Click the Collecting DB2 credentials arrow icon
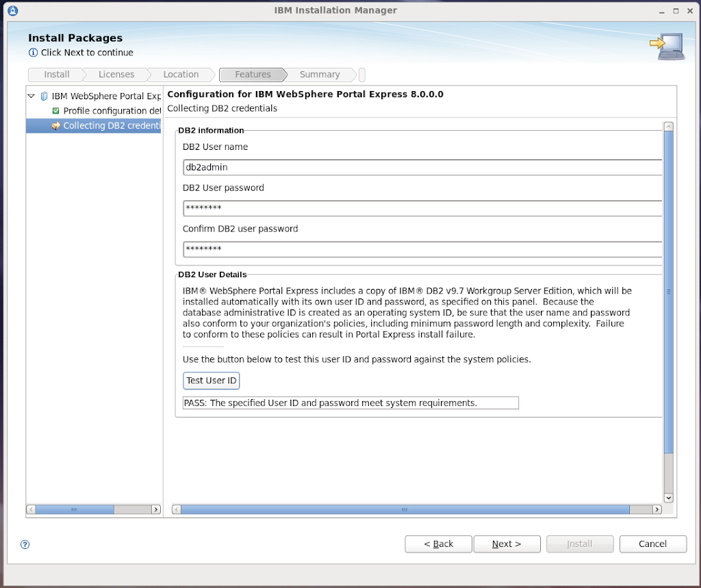 [x=56, y=126]
